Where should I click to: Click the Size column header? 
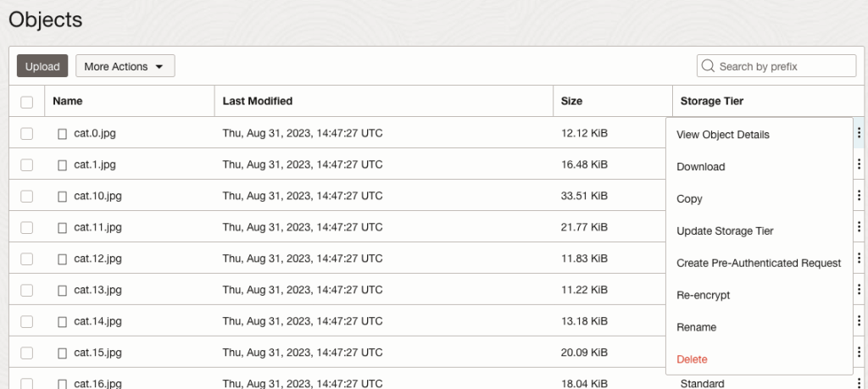click(x=571, y=101)
